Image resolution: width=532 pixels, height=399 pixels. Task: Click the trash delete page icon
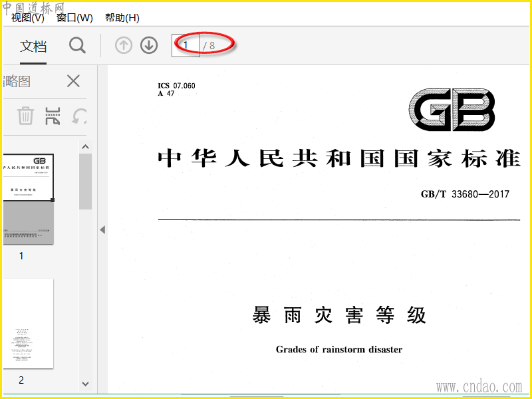point(25,116)
